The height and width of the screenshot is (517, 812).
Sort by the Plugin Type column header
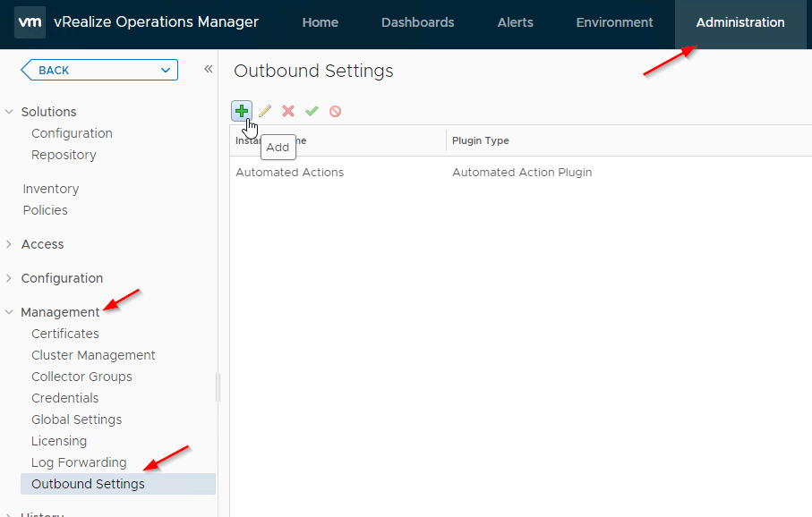[x=481, y=140]
